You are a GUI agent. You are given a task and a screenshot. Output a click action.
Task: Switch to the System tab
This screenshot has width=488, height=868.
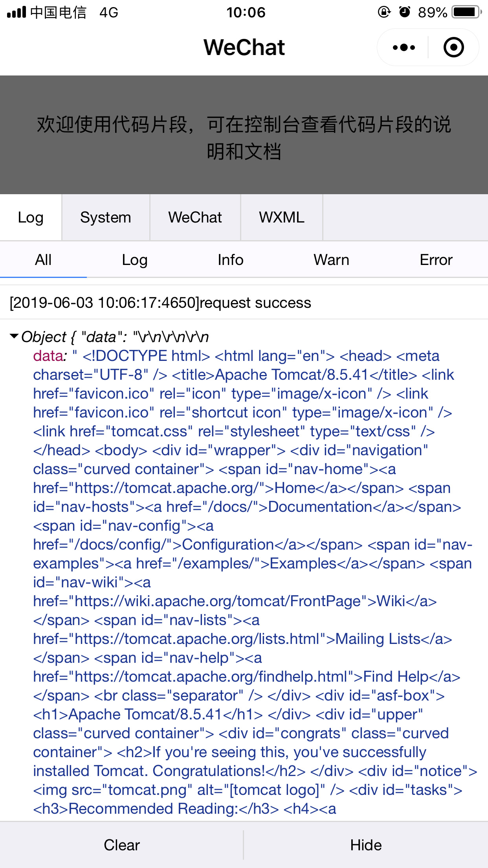click(x=106, y=217)
